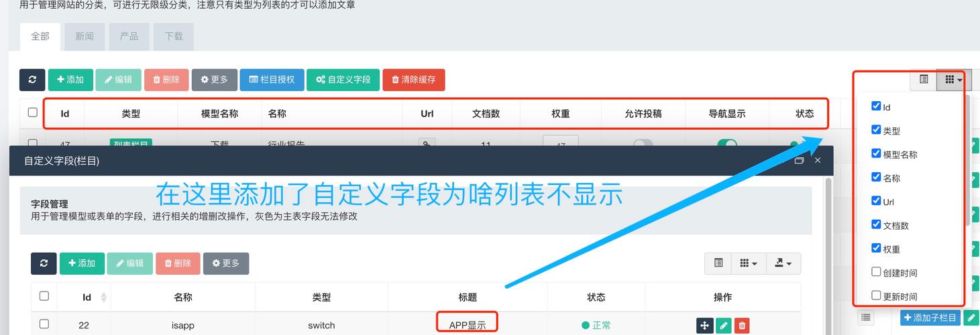Click the dialog's vertical scrollbar
Viewport: 980px width, 335px height.
click(x=829, y=255)
